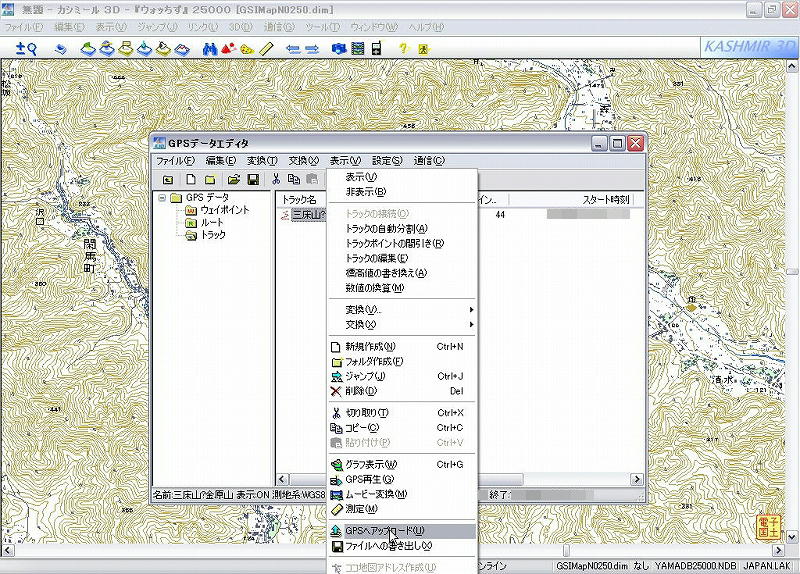Click the yellow palette icon in toolbar

click(x=247, y=49)
